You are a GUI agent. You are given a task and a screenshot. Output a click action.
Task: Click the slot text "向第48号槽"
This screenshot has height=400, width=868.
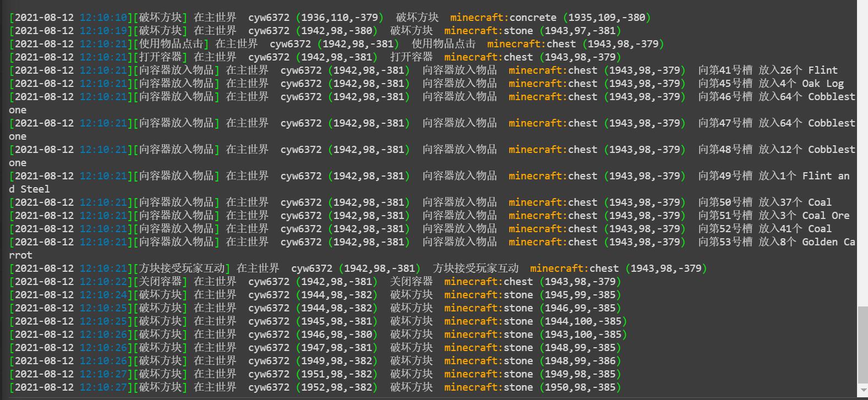tap(725, 150)
